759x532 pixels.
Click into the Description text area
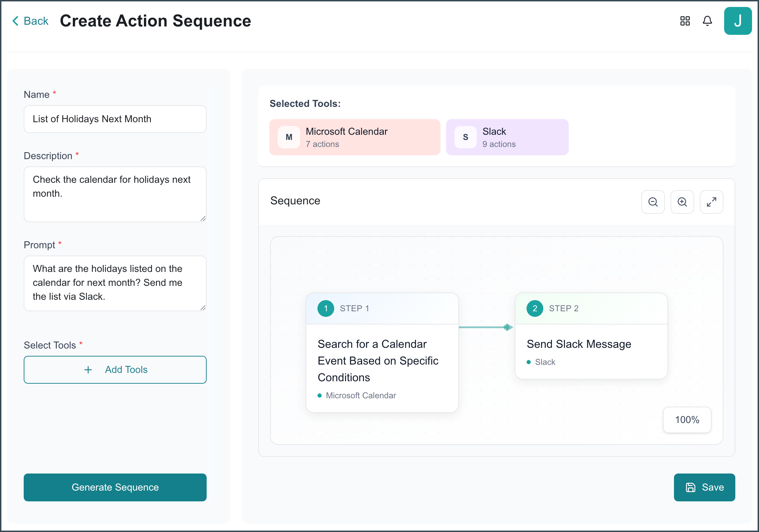pyautogui.click(x=115, y=194)
